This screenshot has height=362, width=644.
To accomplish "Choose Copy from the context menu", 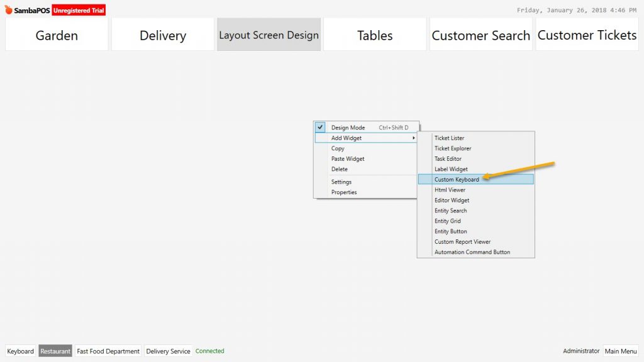I will 365,148.
